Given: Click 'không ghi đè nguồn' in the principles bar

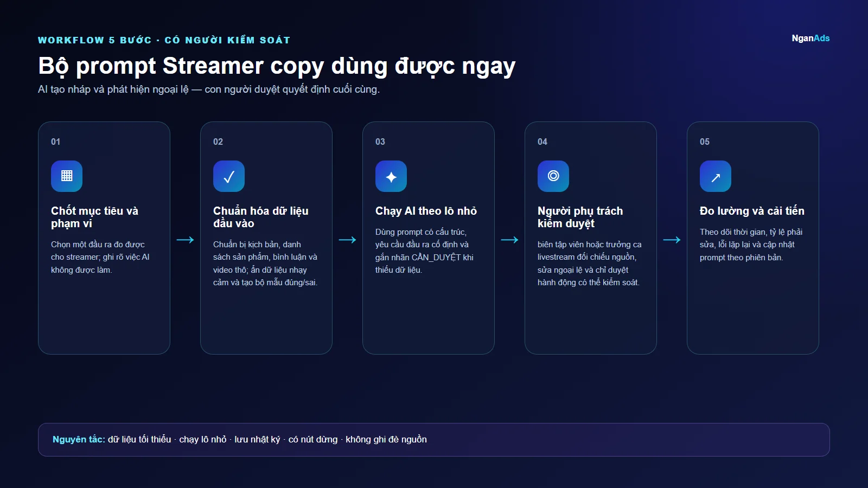Looking at the screenshot, I should click(386, 439).
